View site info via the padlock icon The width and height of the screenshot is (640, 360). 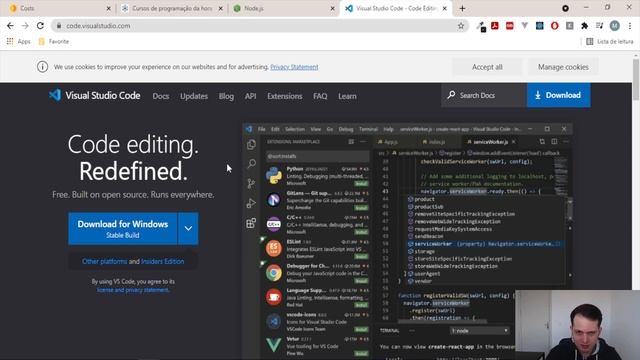pos(59,26)
